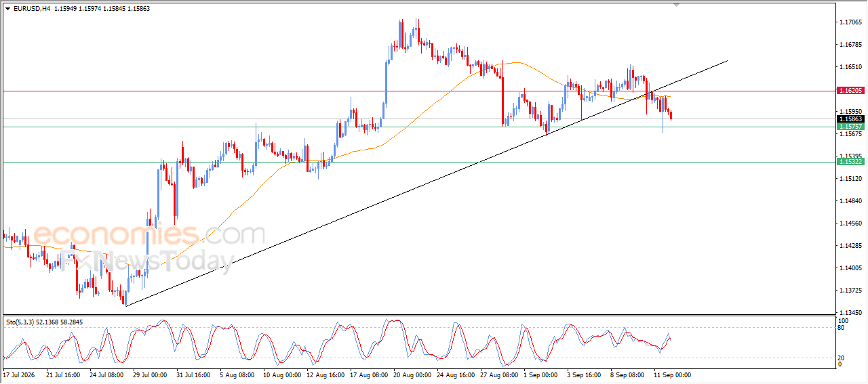
Task: Click the gray chart shift triangle marker
Action: click(676, 5)
